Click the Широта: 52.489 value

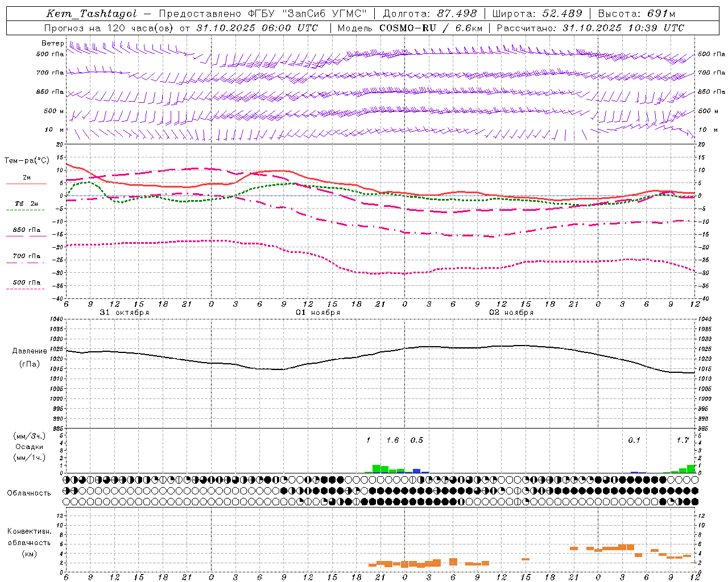click(x=537, y=14)
